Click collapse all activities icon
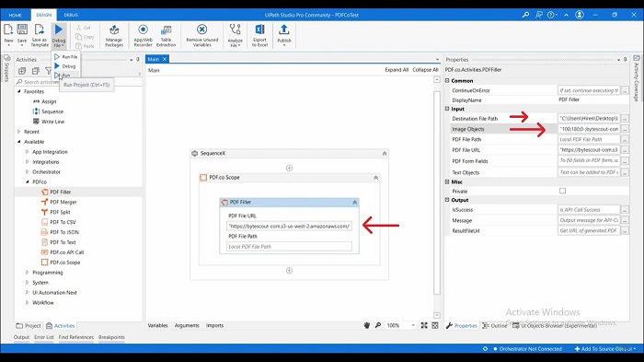Screen dimensions: 644x362 click(36, 71)
